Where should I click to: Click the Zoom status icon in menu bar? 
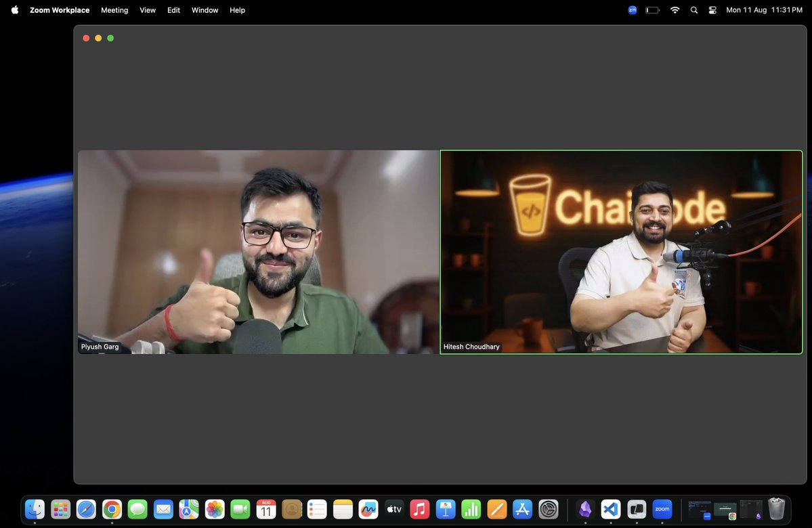coord(633,10)
